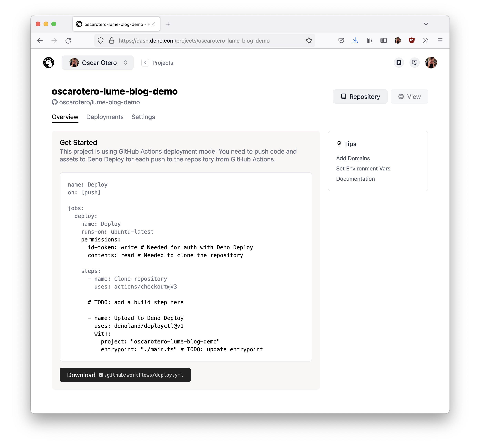Expand the overflow chevron in browser toolbar
Viewport: 486px width, 448px height.
coord(426,40)
